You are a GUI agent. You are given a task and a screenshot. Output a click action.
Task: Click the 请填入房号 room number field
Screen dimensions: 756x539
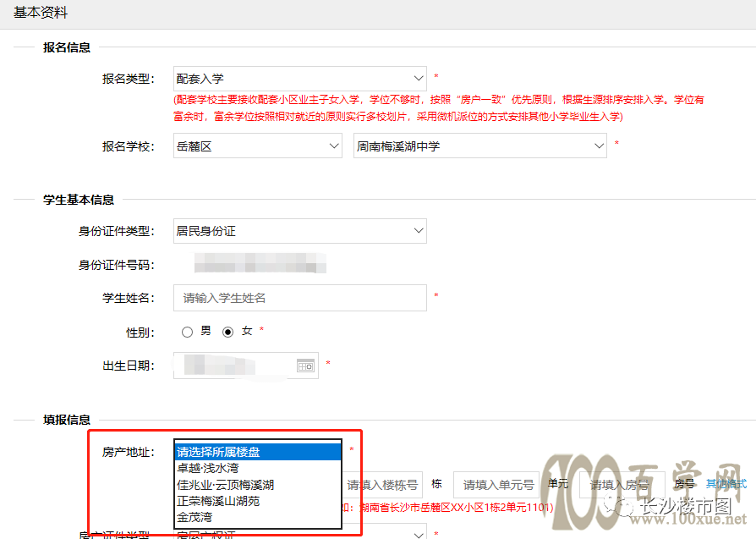pyautogui.click(x=622, y=485)
